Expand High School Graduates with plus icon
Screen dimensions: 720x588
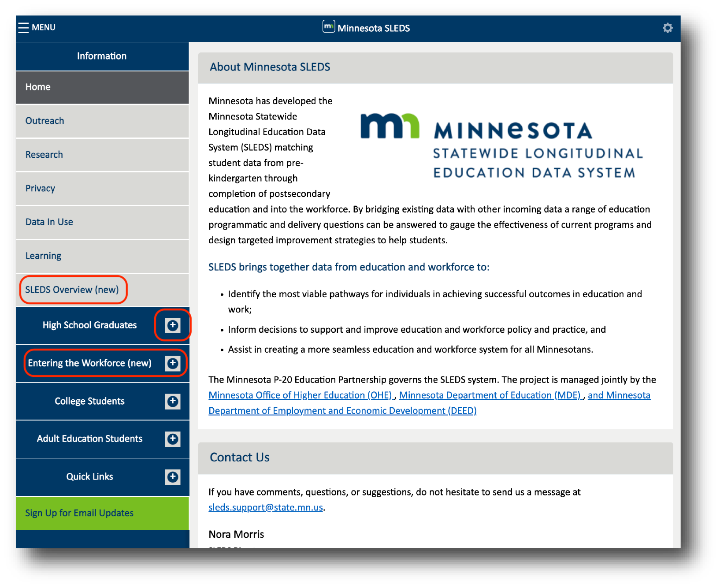click(173, 325)
